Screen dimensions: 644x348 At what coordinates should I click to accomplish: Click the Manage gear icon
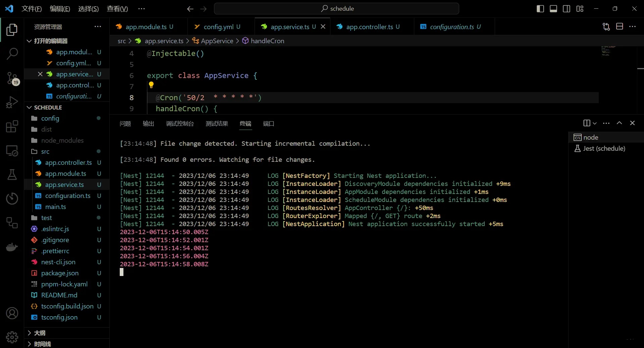point(12,337)
